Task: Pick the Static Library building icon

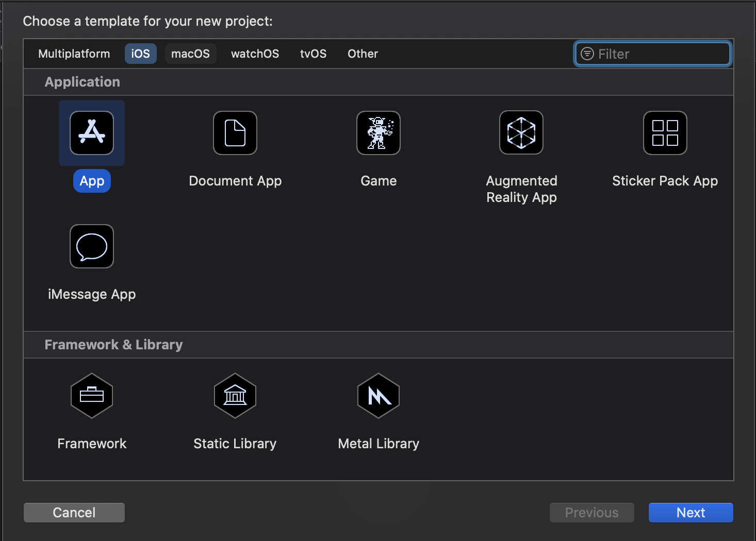Action: tap(235, 396)
